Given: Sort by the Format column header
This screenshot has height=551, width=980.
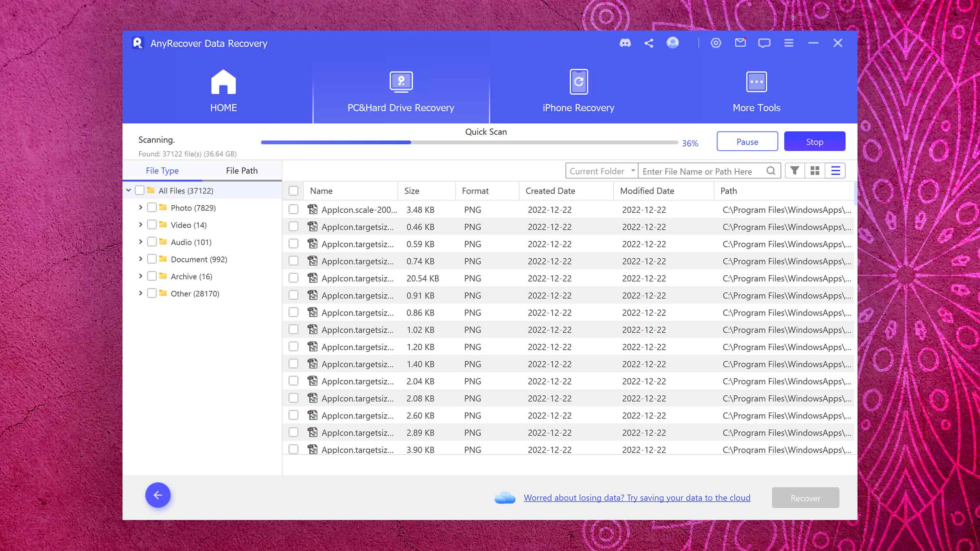Looking at the screenshot, I should [488, 191].
